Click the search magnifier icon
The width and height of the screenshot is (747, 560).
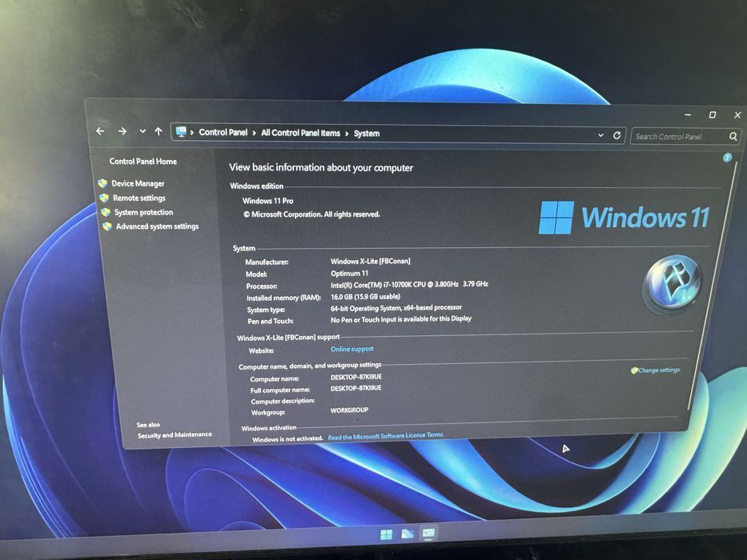coord(733,137)
